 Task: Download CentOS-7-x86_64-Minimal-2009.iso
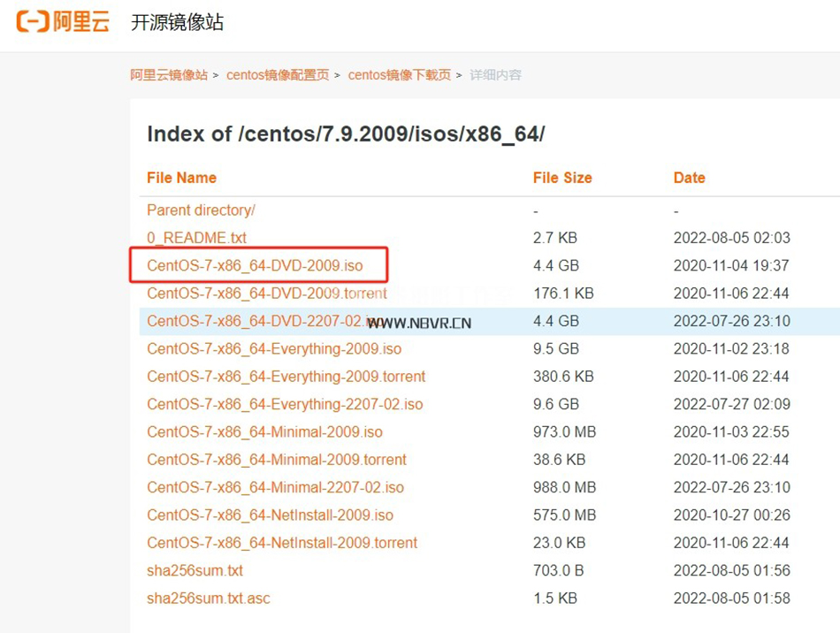point(264,432)
